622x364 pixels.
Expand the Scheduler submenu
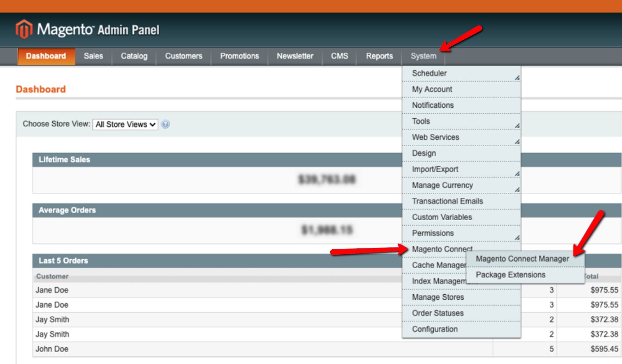[462, 74]
